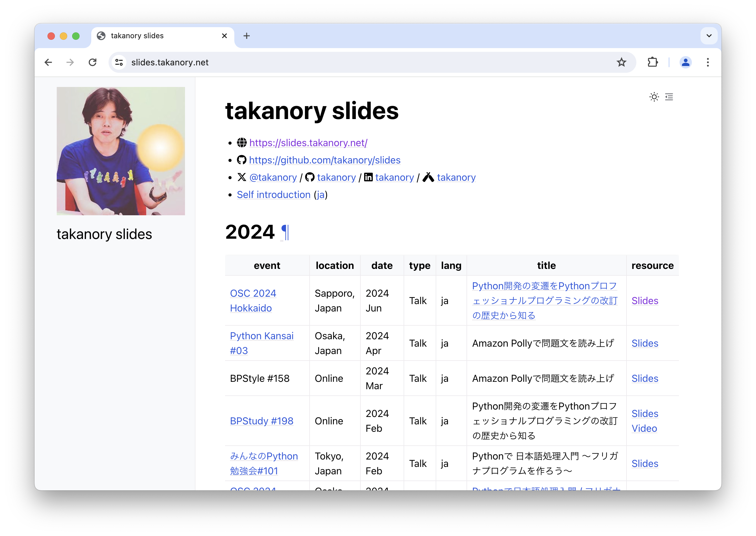
Task: Collapse the sidebar using the indent icon
Action: [669, 97]
